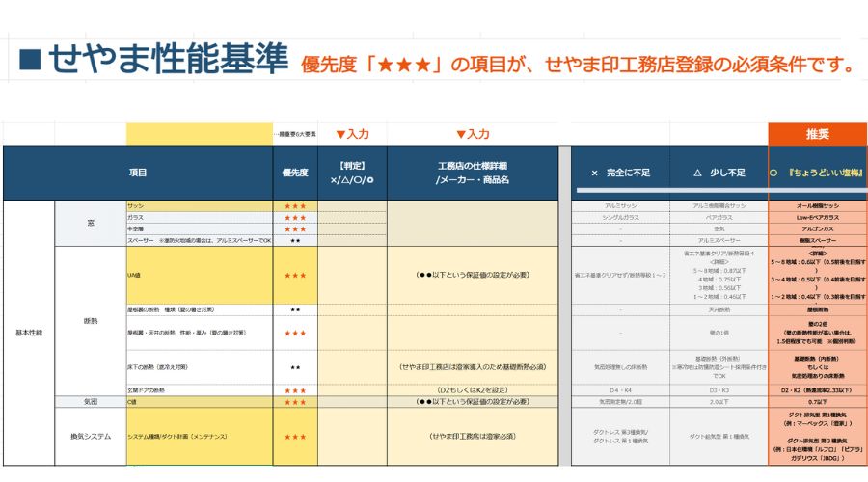868x482 pixels.
Task: Select the ★★★ priority for 換気システム row
Action: pos(295,436)
